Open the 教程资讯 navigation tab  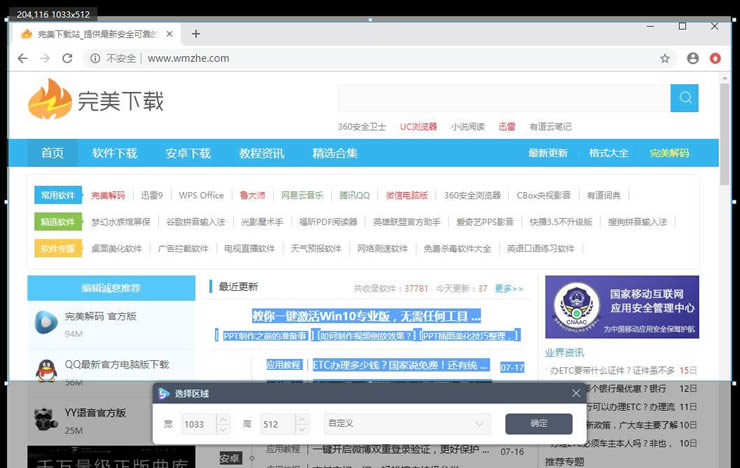coord(261,153)
